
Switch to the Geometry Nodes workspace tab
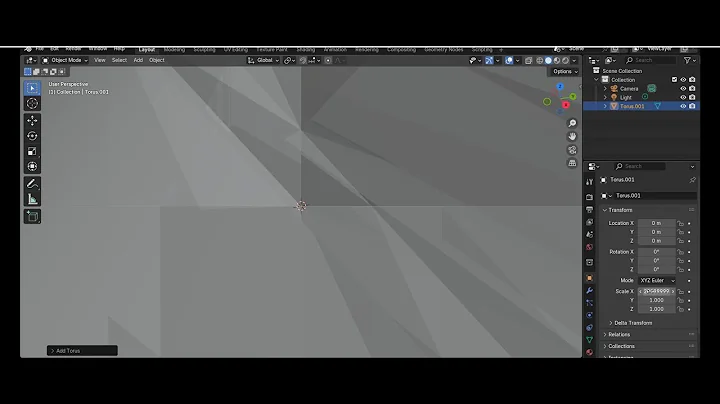[444, 50]
